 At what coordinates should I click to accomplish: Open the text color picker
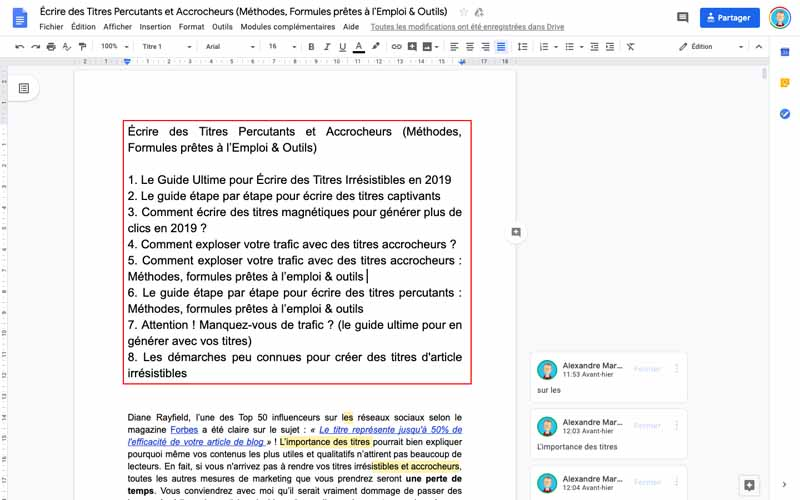click(359, 46)
